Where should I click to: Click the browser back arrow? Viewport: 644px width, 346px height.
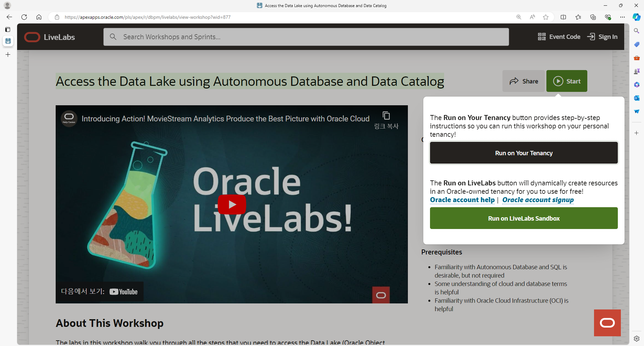[9, 17]
